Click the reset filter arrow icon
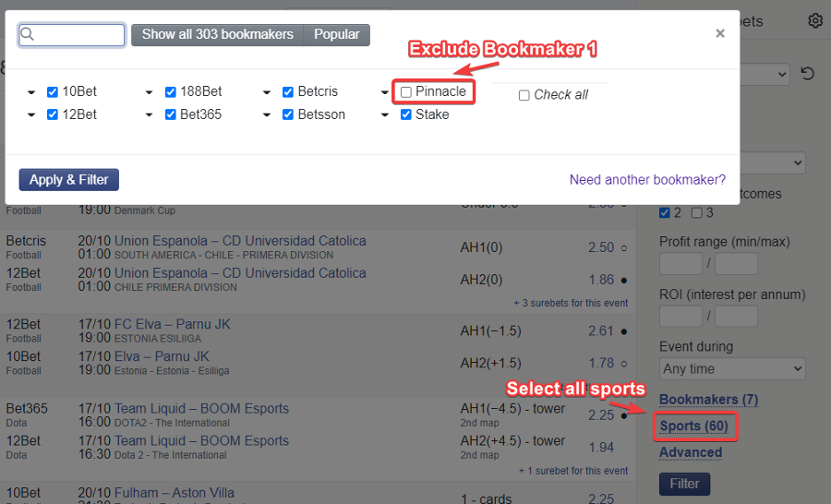The image size is (831, 504). (x=807, y=73)
